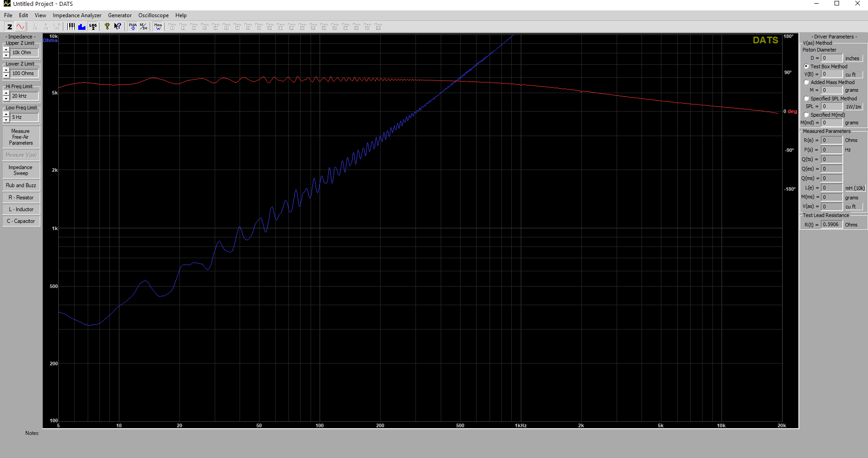This screenshot has height=458, width=868.
Task: Click the M(md) grams input field
Action: point(832,123)
